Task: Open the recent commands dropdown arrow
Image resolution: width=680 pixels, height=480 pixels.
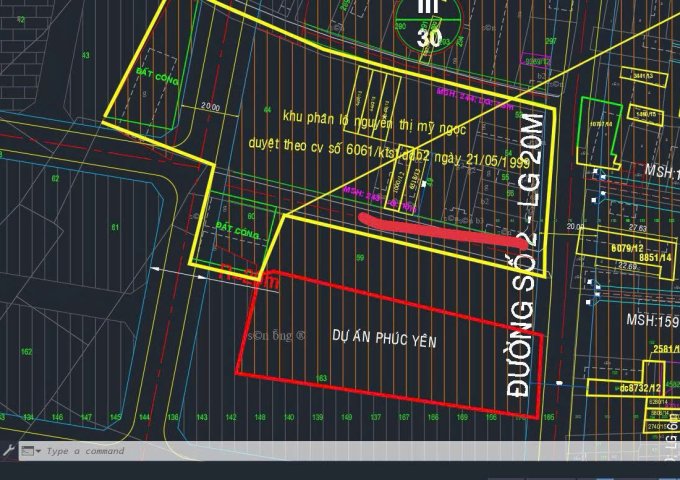Action: click(x=38, y=451)
